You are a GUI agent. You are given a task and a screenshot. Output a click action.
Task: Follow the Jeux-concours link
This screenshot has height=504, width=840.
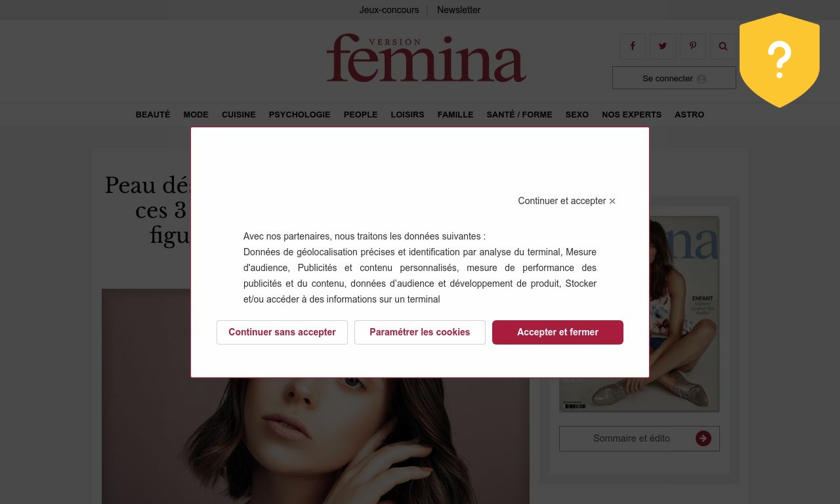pyautogui.click(x=389, y=10)
